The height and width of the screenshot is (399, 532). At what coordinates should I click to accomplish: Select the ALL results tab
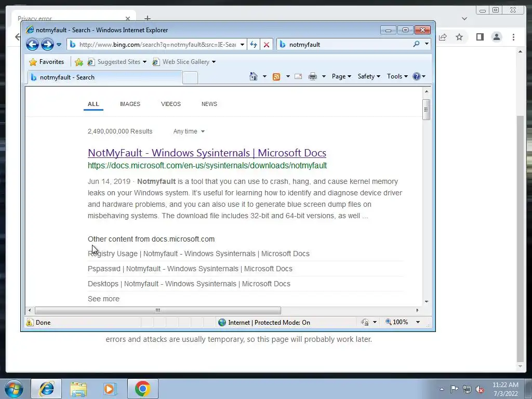pos(94,104)
